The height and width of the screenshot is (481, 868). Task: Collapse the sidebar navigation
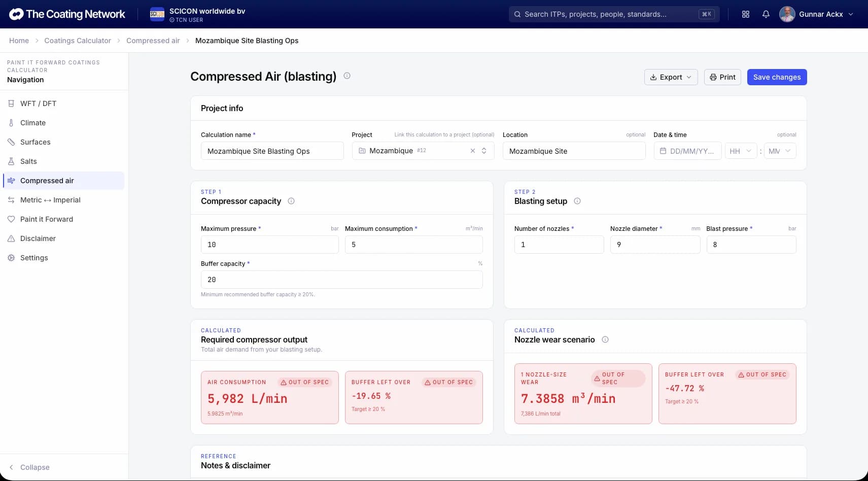point(29,467)
